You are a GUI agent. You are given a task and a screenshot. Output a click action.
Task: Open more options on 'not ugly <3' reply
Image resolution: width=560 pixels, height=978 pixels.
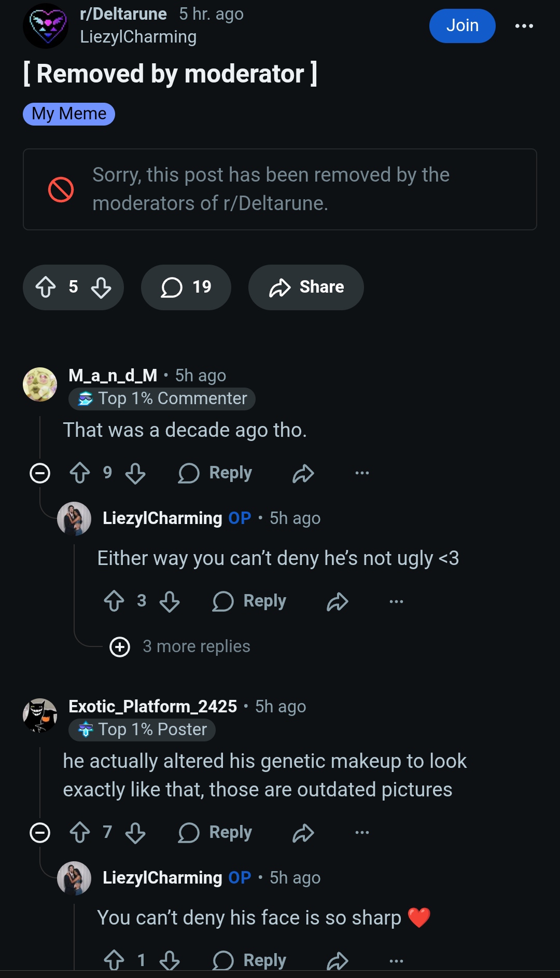[396, 601]
